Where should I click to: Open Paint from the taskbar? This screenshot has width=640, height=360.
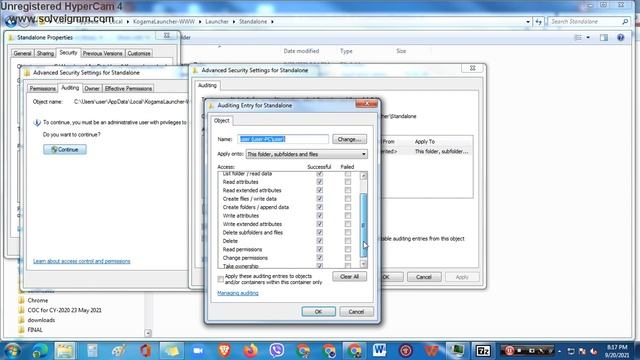point(119,351)
